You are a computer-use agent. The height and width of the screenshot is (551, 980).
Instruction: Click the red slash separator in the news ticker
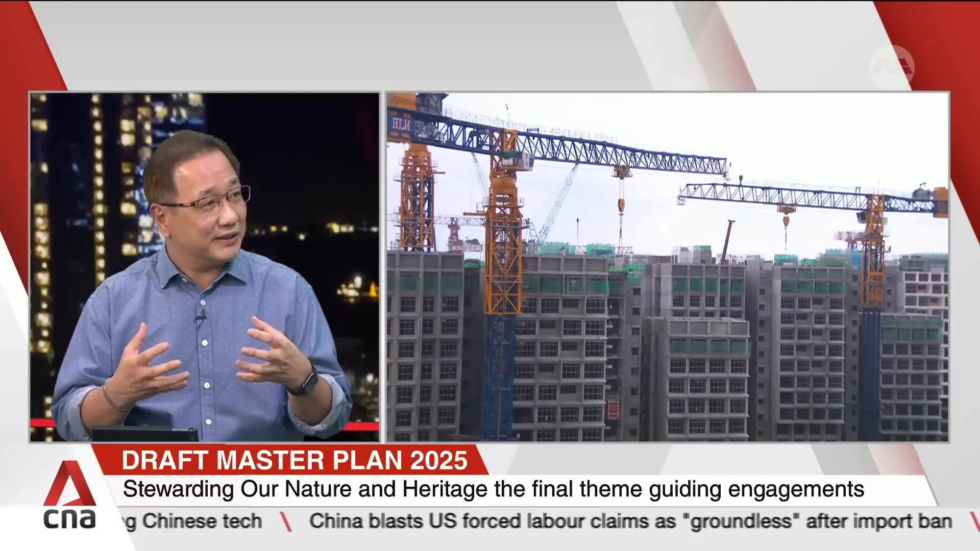point(286,522)
